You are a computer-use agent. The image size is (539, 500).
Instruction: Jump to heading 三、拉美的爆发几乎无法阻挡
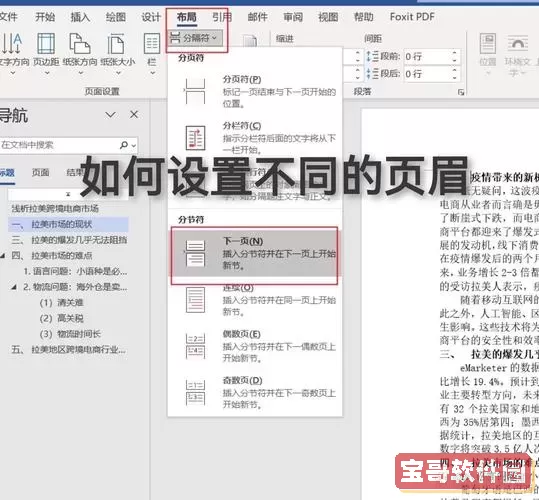tap(69, 240)
